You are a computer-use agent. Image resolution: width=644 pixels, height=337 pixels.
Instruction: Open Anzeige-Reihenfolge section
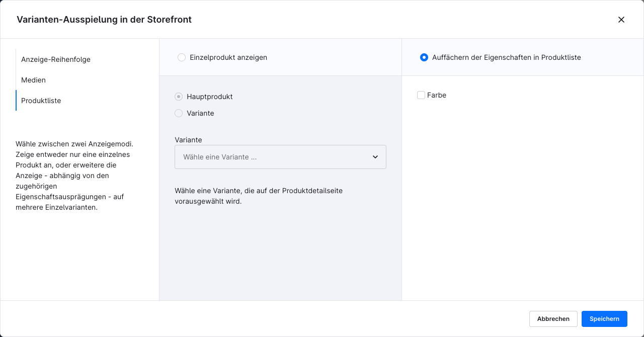(x=56, y=59)
